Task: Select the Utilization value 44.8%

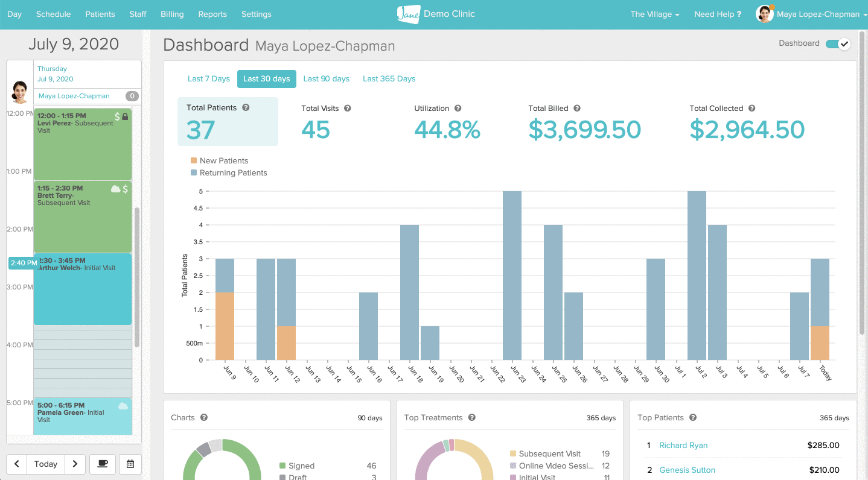Action: (447, 130)
